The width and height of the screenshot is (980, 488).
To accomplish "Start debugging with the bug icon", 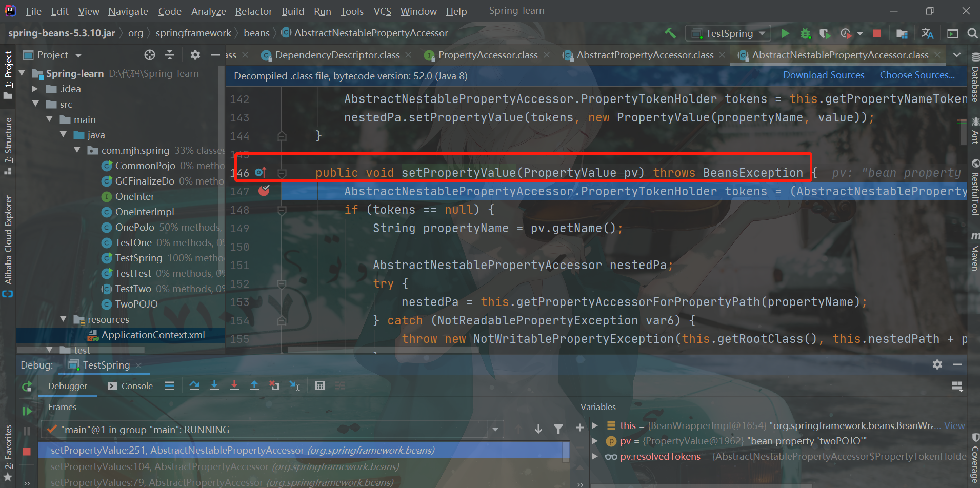I will tap(805, 34).
